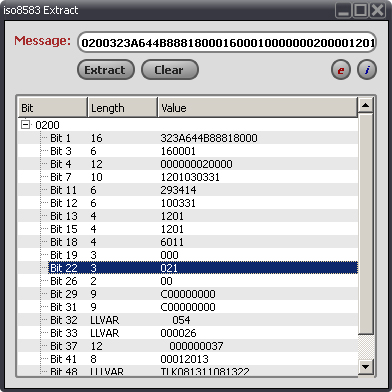Screen dimensions: 392x392
Task: Click the 0200 root node label
Action: click(x=47, y=125)
